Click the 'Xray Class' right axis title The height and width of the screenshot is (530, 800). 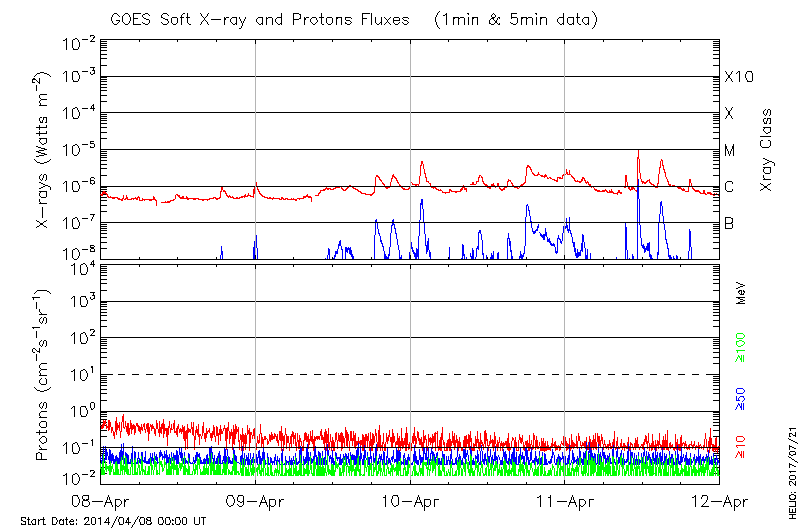click(767, 150)
